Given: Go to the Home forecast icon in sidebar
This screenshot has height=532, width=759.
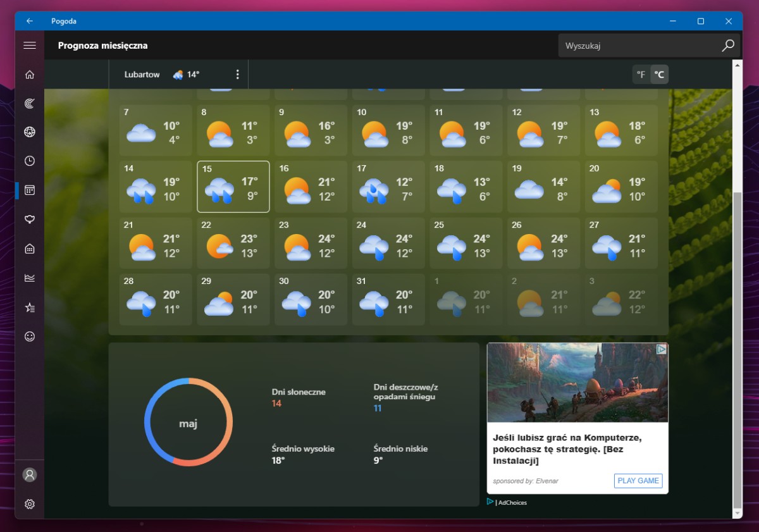Looking at the screenshot, I should click(x=30, y=75).
